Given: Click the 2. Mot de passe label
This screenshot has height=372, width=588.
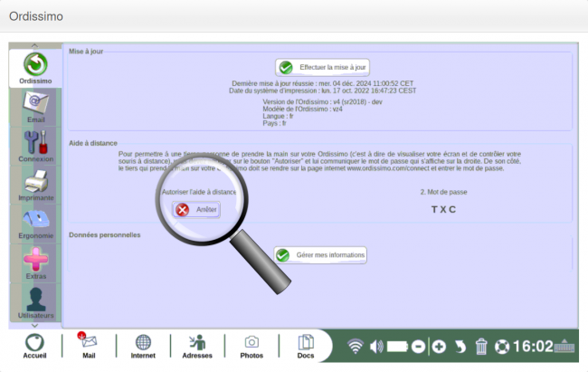Looking at the screenshot, I should pos(443,192).
